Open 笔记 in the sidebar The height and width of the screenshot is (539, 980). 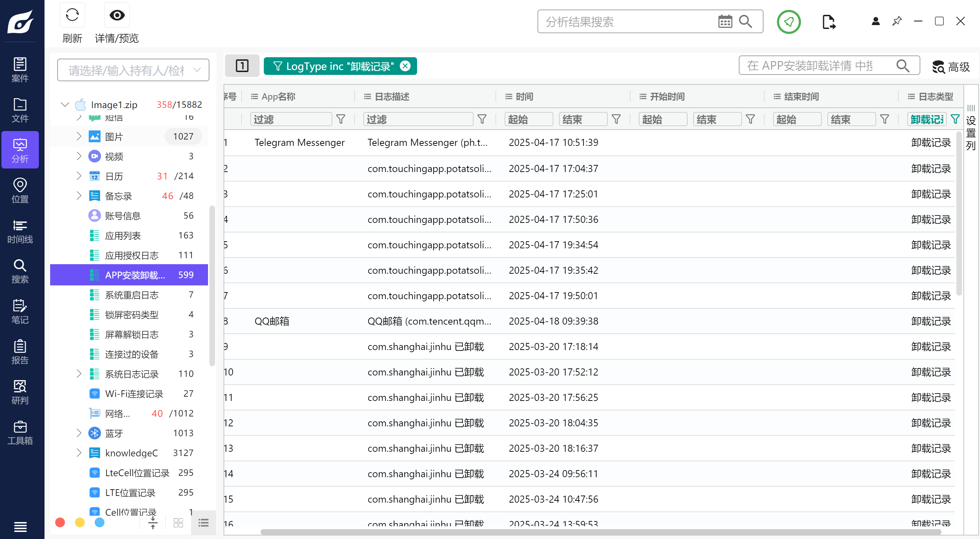click(x=20, y=312)
